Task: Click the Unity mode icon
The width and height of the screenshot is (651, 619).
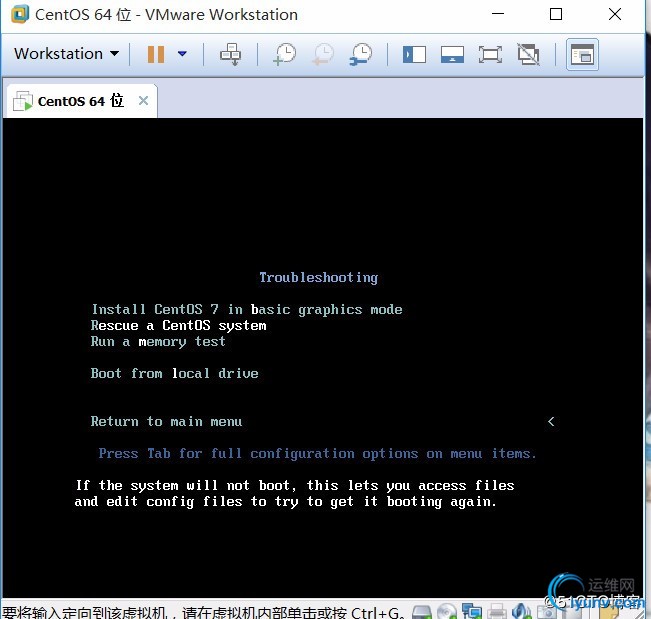Action: [529, 54]
